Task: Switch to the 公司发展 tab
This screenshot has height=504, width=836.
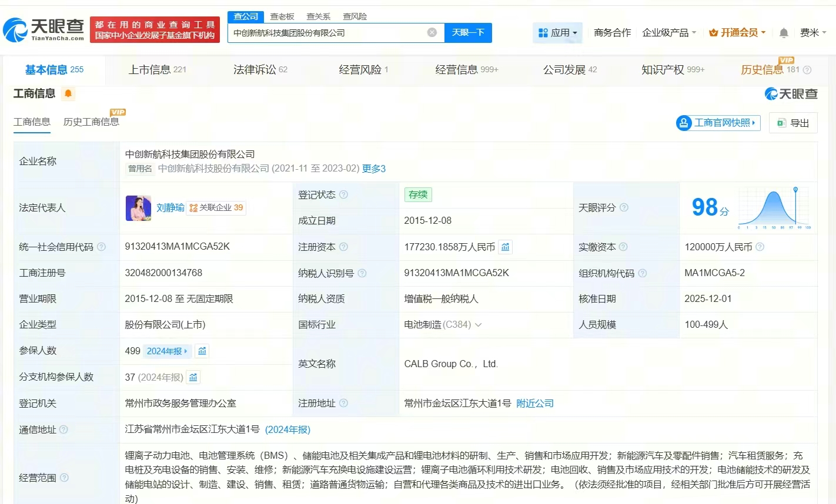Action: [570, 70]
